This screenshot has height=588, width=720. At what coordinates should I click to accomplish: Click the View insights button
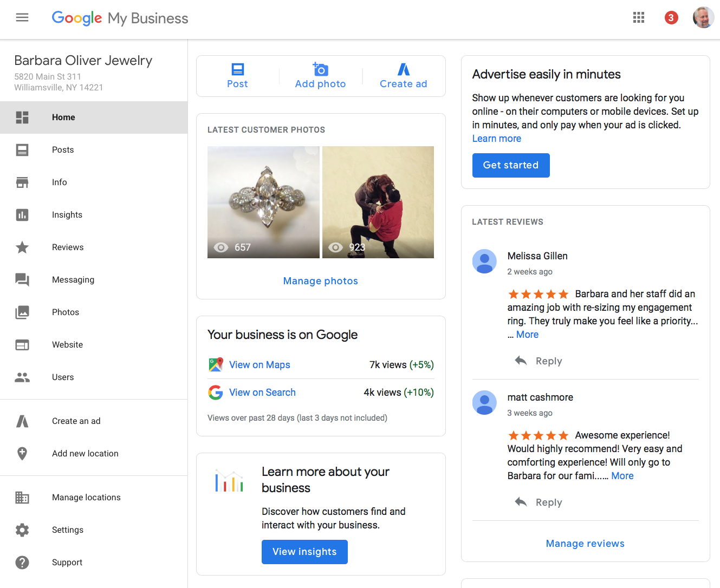(x=304, y=552)
